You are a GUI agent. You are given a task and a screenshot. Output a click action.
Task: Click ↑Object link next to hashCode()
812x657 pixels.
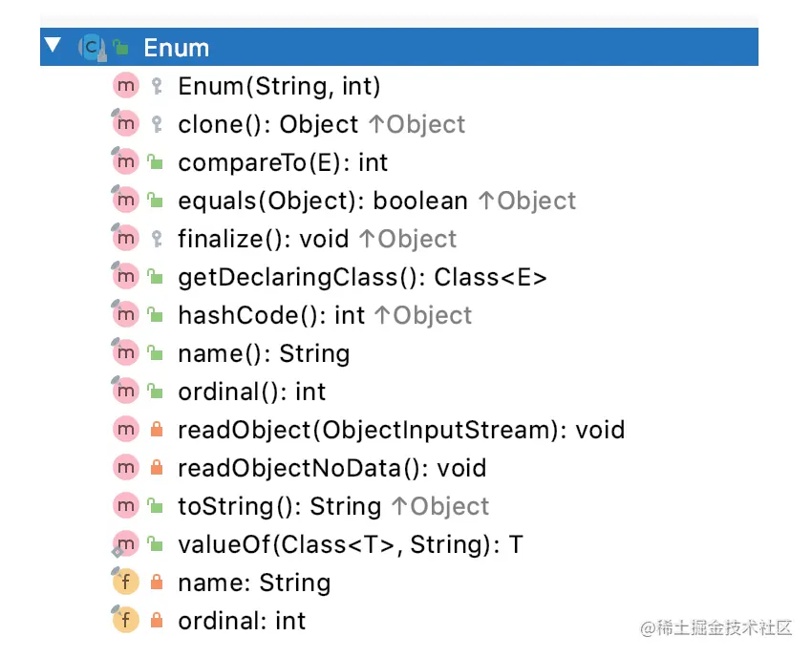[x=423, y=315]
